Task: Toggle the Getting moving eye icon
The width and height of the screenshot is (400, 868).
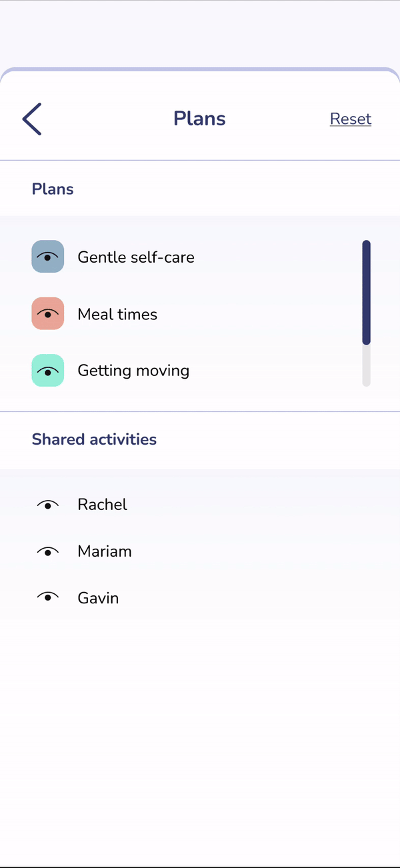Action: coord(48,371)
